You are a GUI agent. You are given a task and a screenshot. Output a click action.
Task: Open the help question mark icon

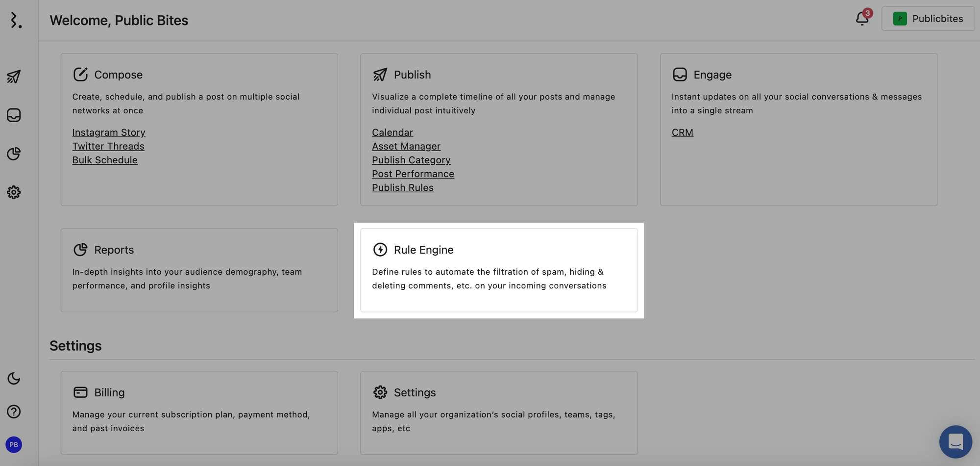[x=14, y=412]
